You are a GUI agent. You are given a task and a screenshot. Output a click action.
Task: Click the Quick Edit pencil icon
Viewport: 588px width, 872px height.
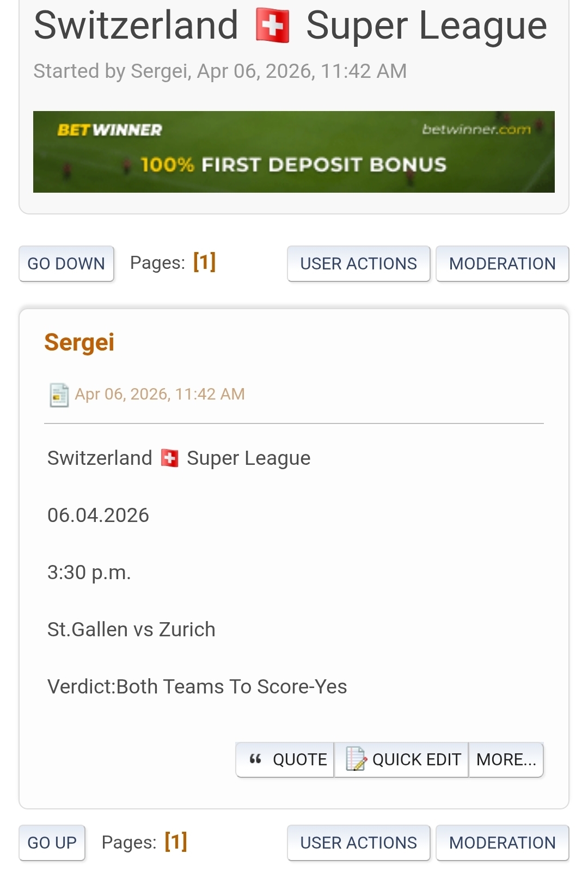(x=356, y=759)
